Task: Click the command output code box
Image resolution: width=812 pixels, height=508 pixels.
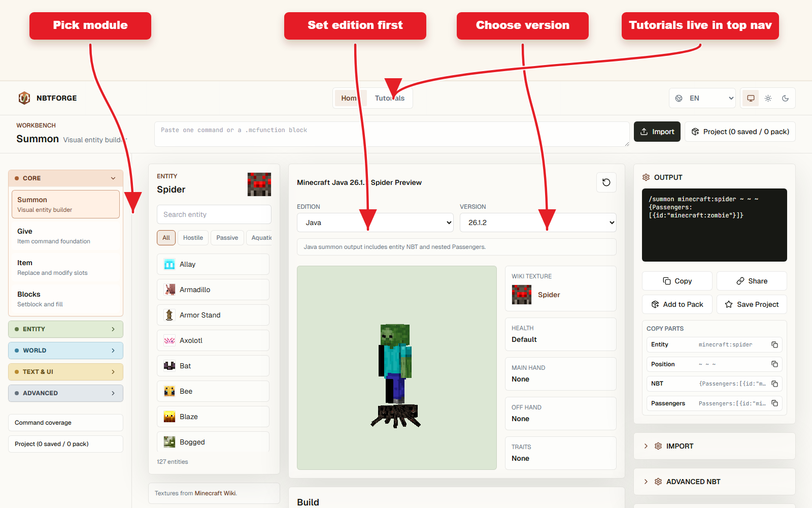Action: pos(715,225)
